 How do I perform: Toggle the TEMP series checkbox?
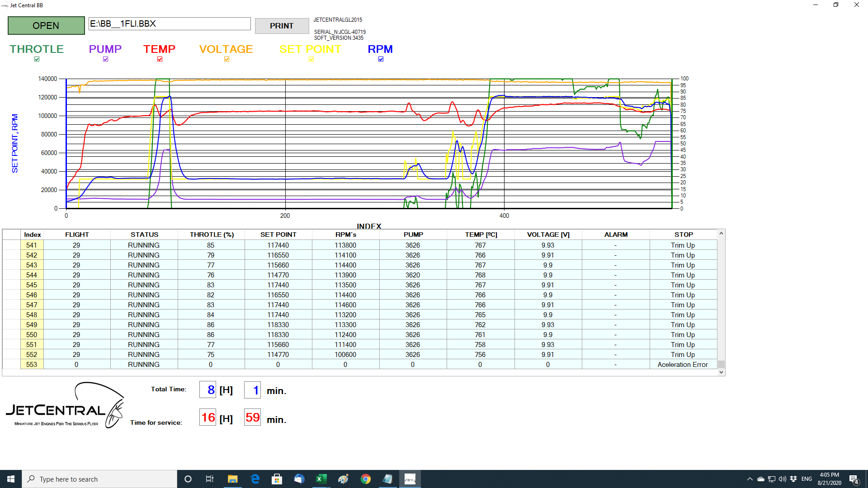point(160,59)
